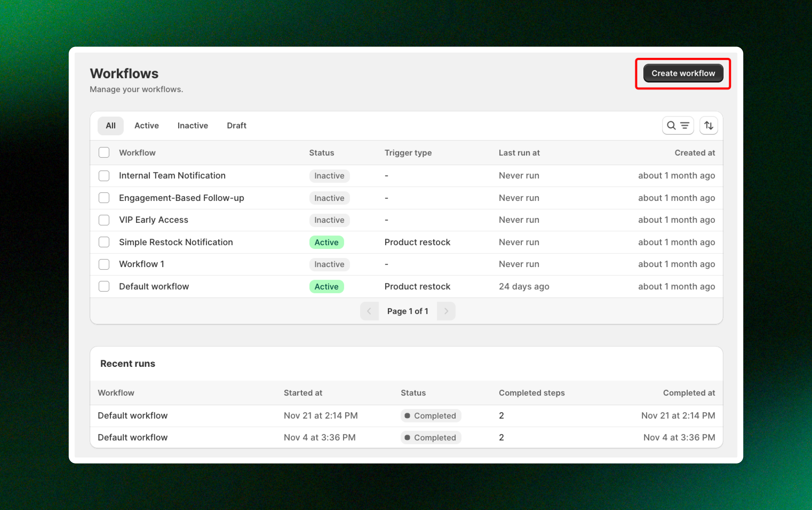Check the Workflow 1 checkbox
This screenshot has width=812, height=510.
click(x=104, y=264)
